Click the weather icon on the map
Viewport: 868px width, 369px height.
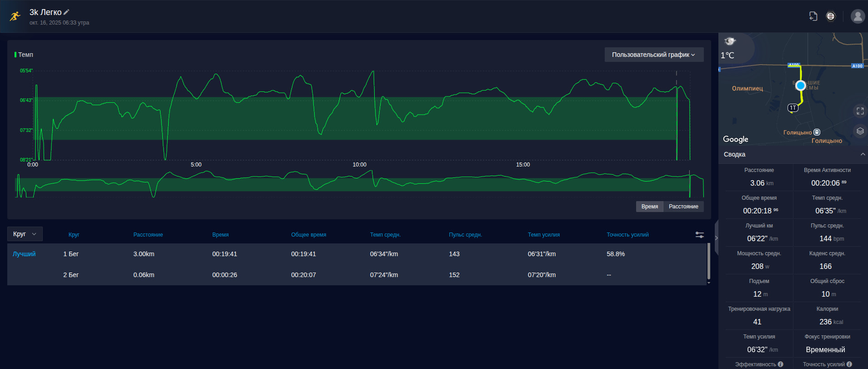tap(730, 41)
